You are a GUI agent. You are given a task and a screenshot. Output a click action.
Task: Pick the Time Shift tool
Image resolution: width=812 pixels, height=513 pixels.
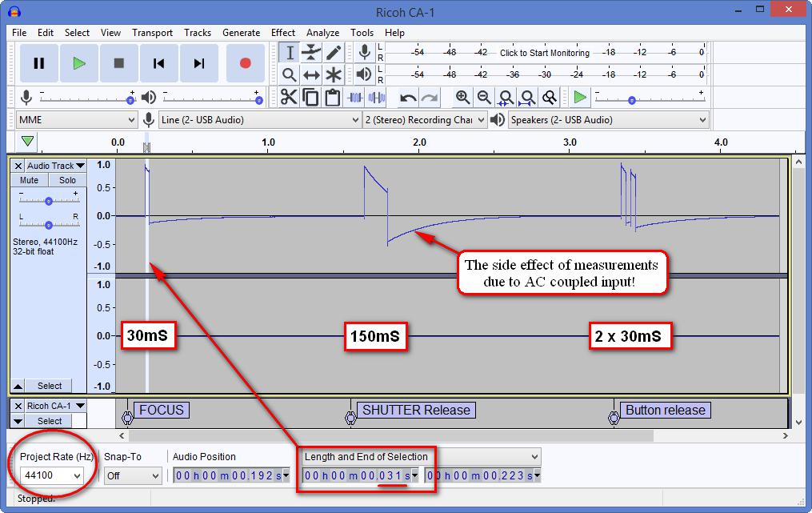312,75
